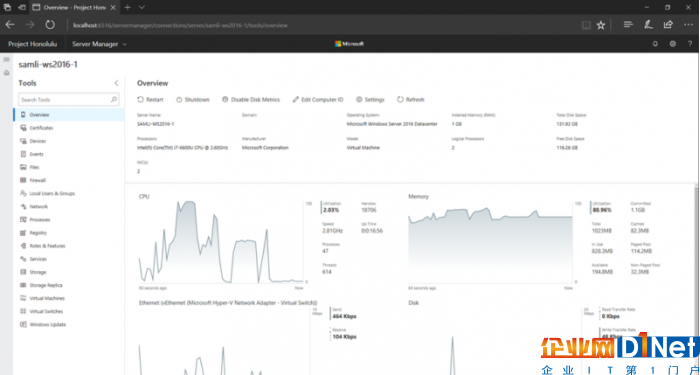Click the browser forward arrow
The image size is (700, 375).
click(x=30, y=25)
